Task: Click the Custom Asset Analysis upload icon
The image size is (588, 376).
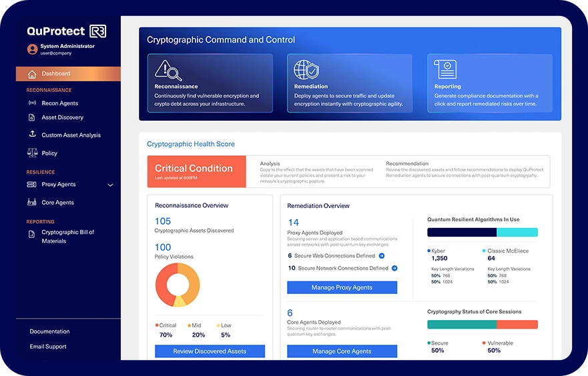Action: pos(32,134)
